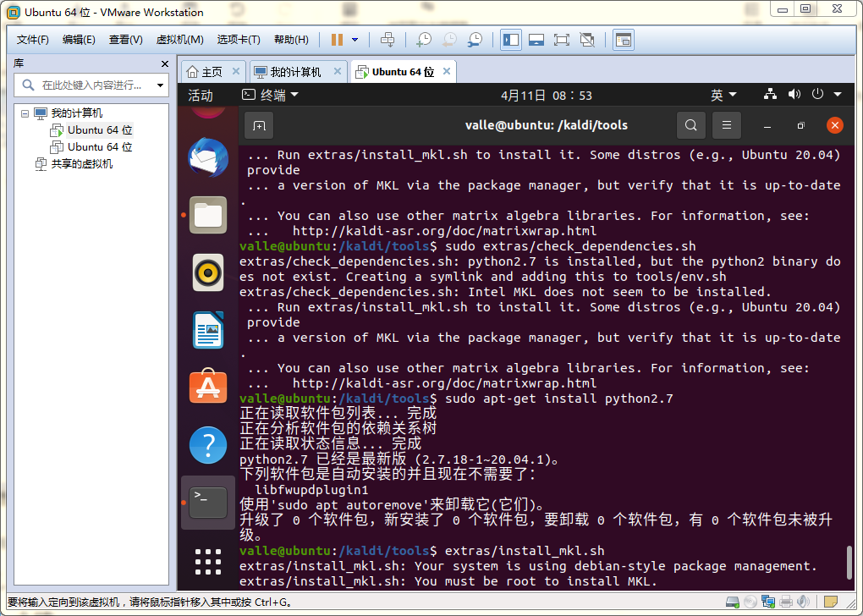Select 共享的虚拟机 in the library

81,164
